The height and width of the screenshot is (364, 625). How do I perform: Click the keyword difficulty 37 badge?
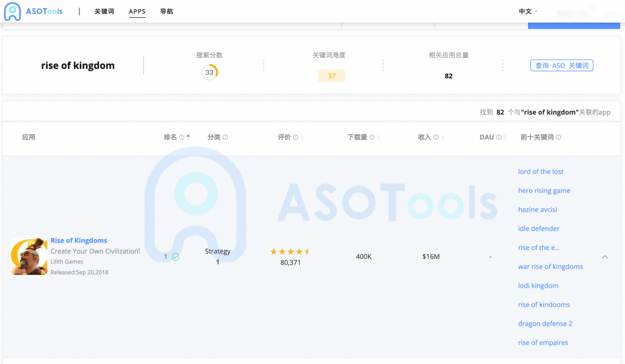331,76
